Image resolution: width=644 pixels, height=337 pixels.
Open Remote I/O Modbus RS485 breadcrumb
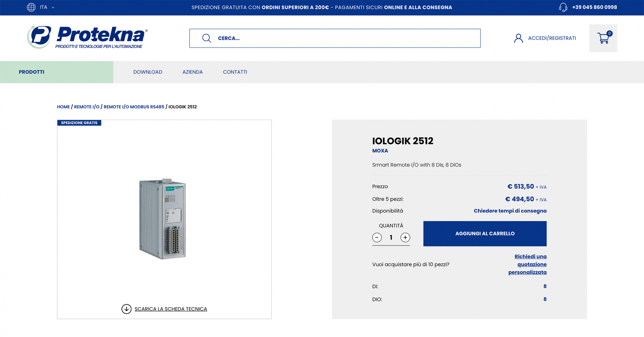click(134, 107)
